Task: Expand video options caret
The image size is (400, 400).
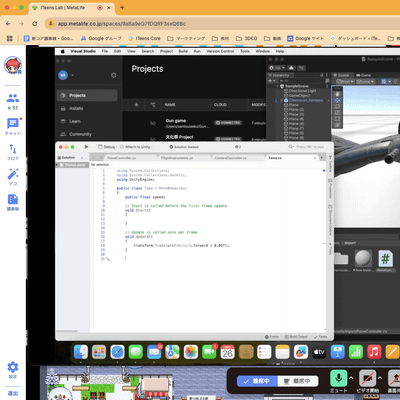Action: click(380, 378)
